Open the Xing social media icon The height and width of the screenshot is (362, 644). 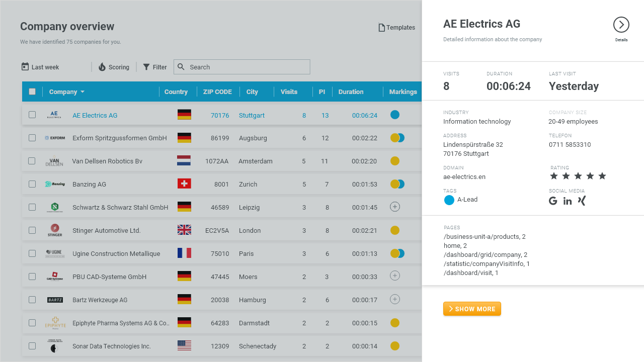click(x=582, y=201)
